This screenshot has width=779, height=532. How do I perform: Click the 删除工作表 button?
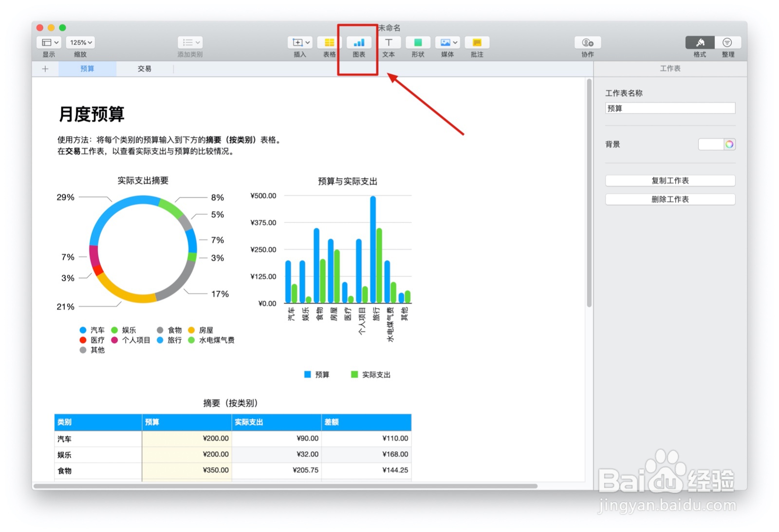[x=670, y=199]
